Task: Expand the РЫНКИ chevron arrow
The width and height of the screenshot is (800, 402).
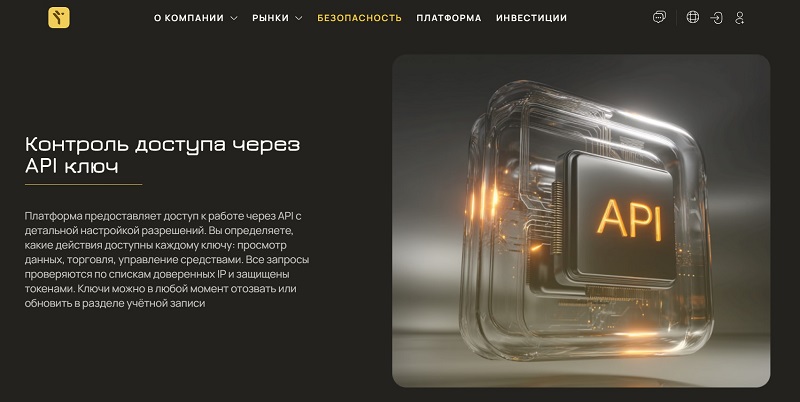Action: 298,18
